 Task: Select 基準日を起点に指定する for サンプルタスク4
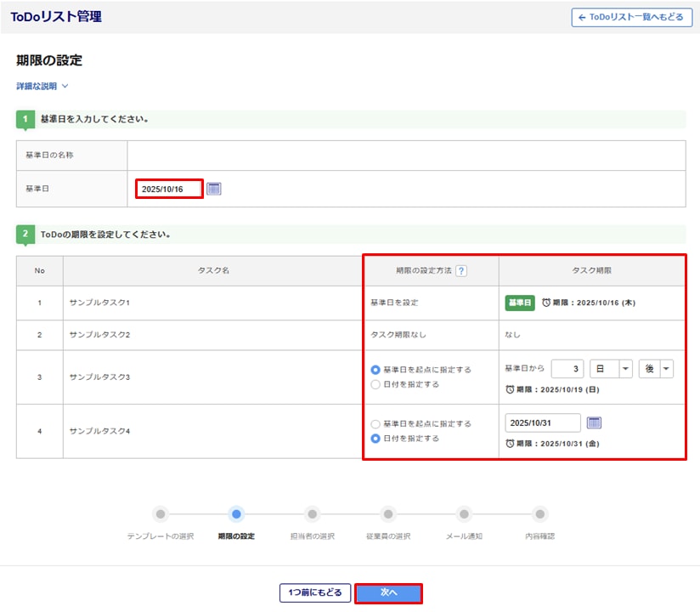click(x=375, y=423)
